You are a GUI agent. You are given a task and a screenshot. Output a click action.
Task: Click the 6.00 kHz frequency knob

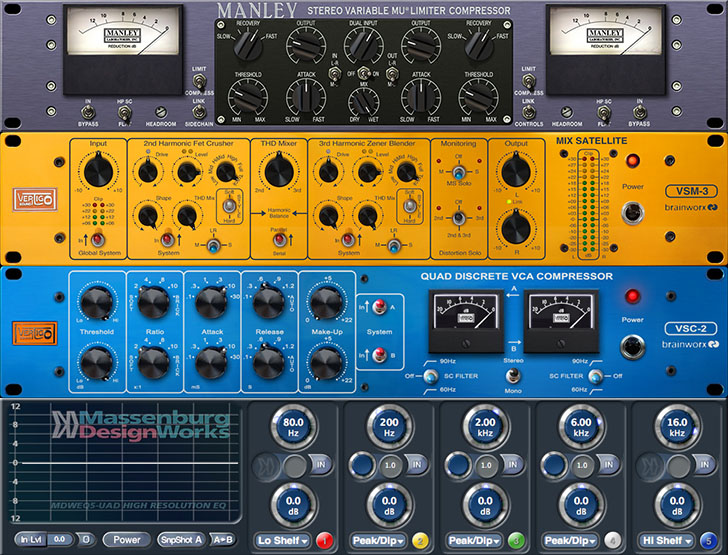coord(581,427)
